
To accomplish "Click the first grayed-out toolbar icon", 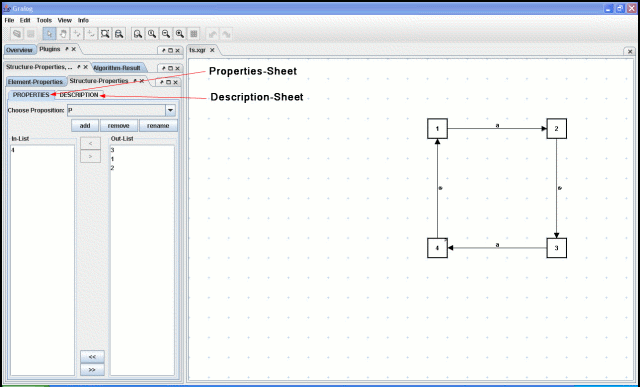I will (x=17, y=34).
